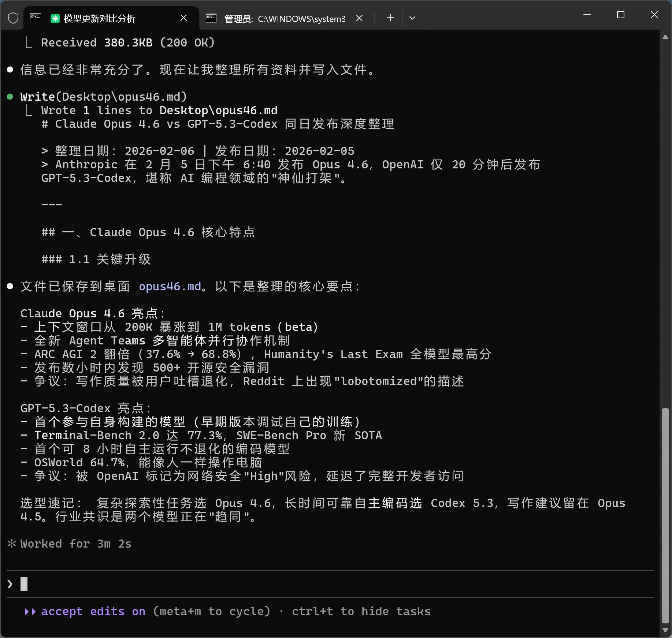Viewport: 672px width, 638px height.
Task: Click the scrollbar up arrow
Action: click(665, 37)
